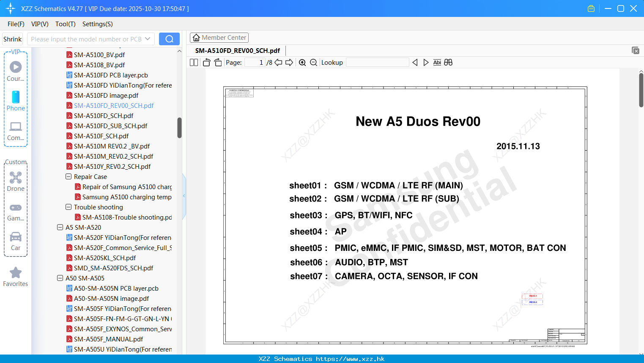Open SM-A5108-Trouble shooting pdf
644x363 pixels.
[x=127, y=217]
